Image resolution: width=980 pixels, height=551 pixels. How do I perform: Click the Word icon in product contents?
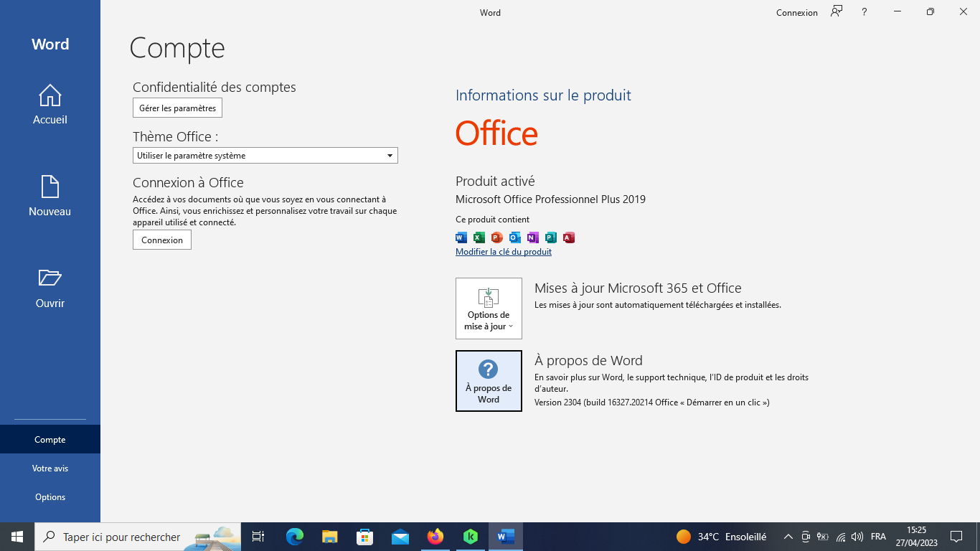pyautogui.click(x=461, y=237)
